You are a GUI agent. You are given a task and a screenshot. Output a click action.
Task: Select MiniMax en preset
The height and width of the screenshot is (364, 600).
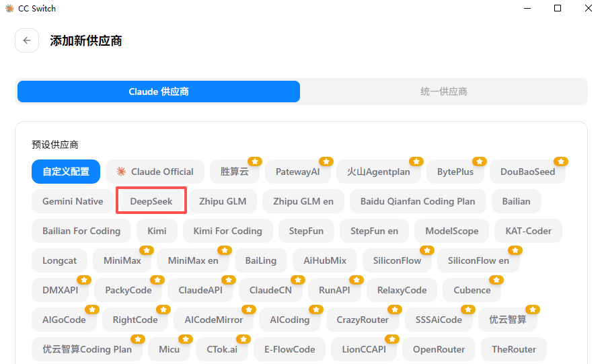click(193, 260)
